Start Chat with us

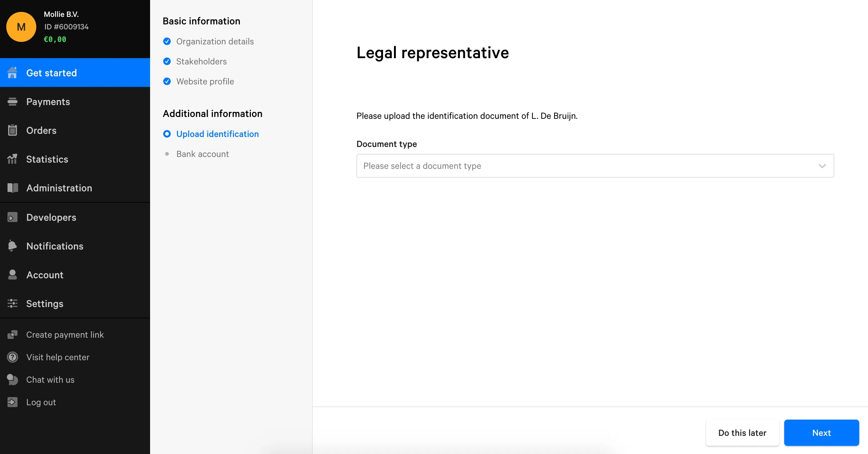point(50,380)
